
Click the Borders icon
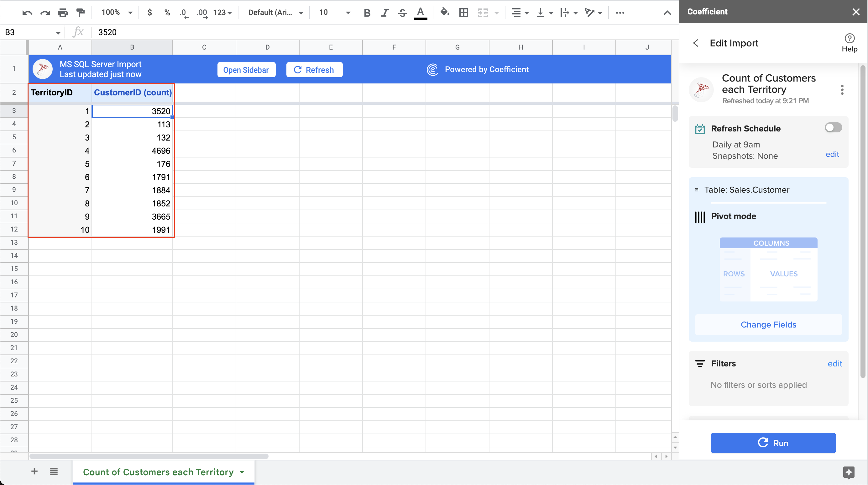click(x=463, y=13)
